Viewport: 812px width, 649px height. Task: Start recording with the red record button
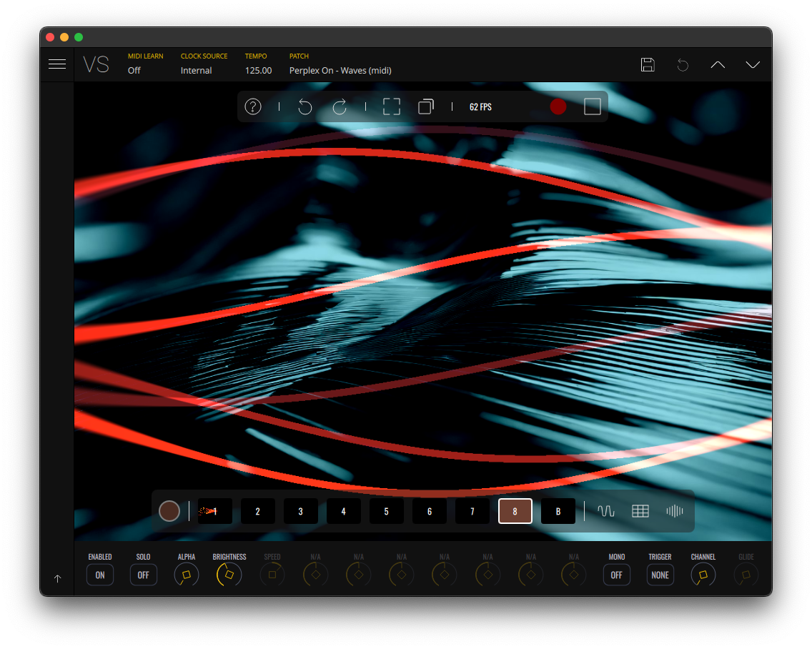click(558, 106)
